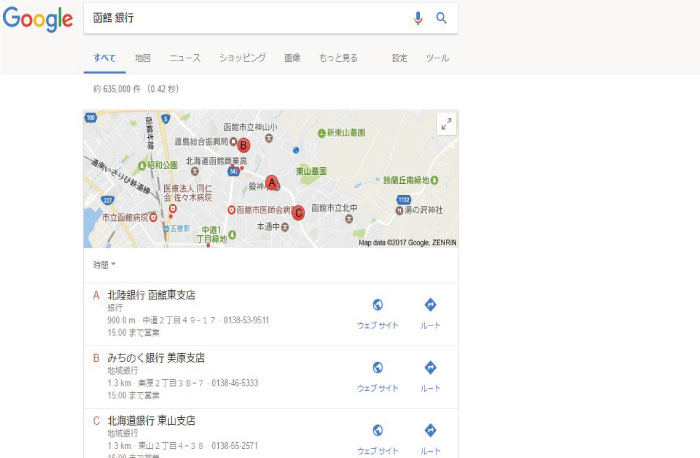Activate voice search microphone icon
The image size is (700, 458).
[x=418, y=18]
